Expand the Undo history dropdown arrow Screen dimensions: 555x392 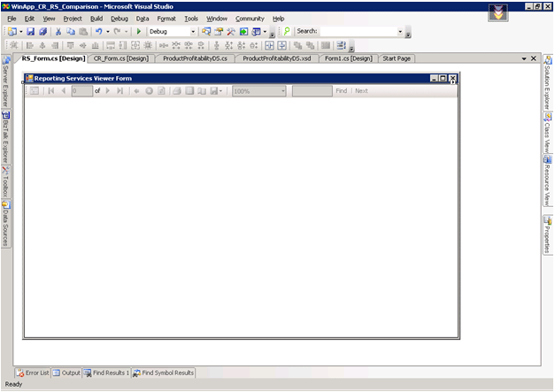point(108,32)
